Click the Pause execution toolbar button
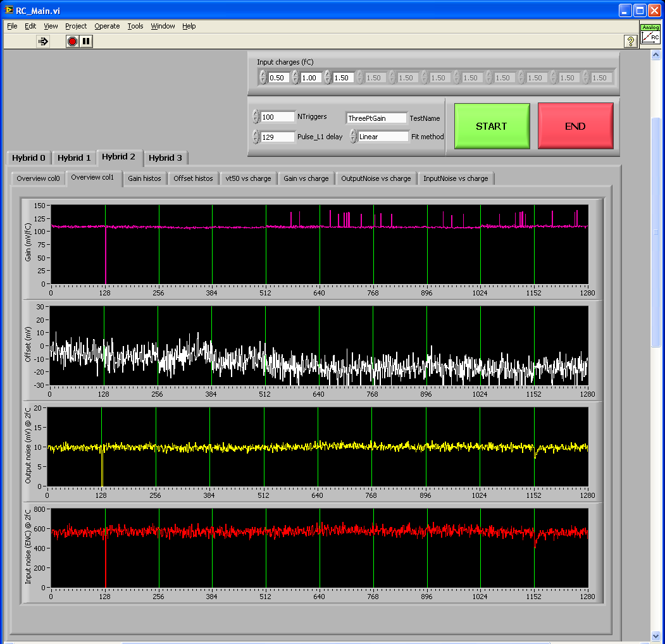Screen dimensions: 665x644 86,41
